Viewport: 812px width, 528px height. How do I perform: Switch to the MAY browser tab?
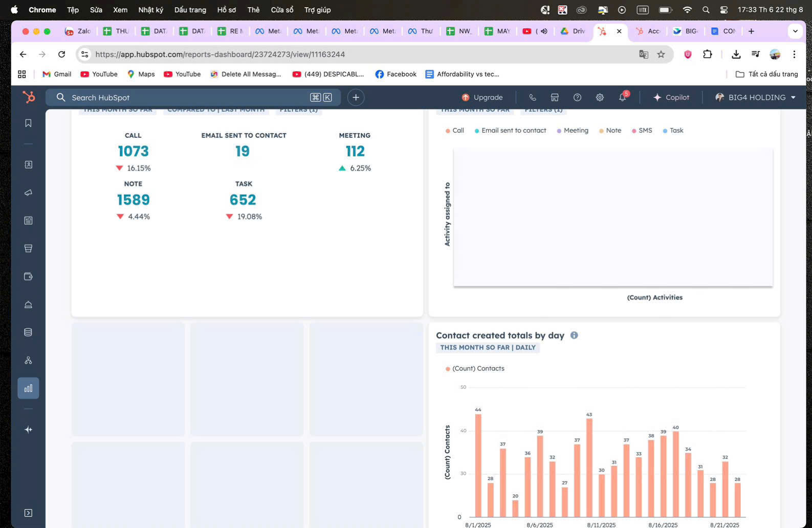click(498, 31)
